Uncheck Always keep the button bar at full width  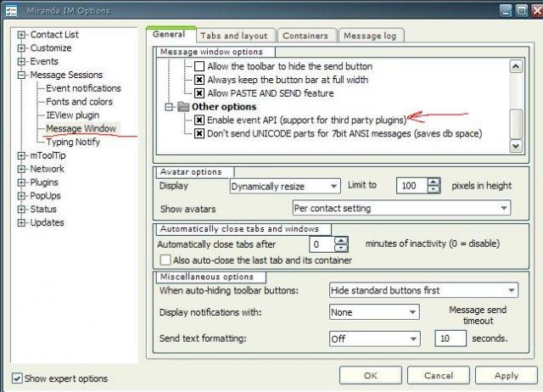click(x=199, y=80)
